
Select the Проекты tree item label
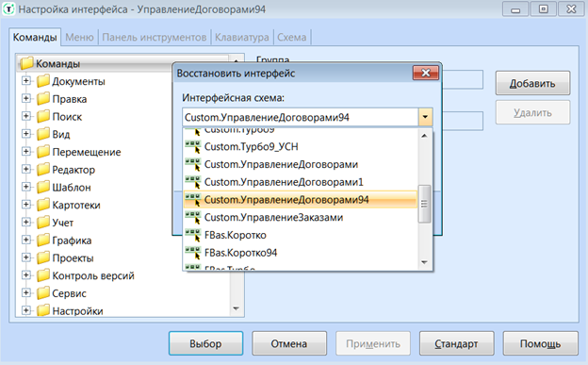[73, 258]
